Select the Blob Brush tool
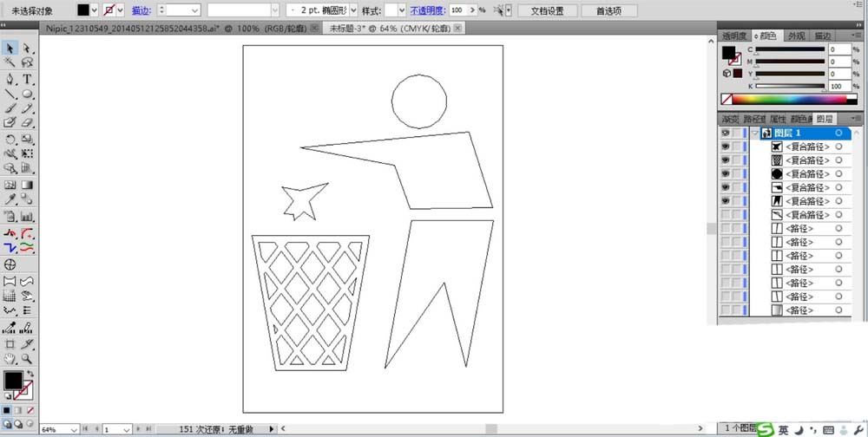Screen dimensions: 868x437 coord(10,122)
